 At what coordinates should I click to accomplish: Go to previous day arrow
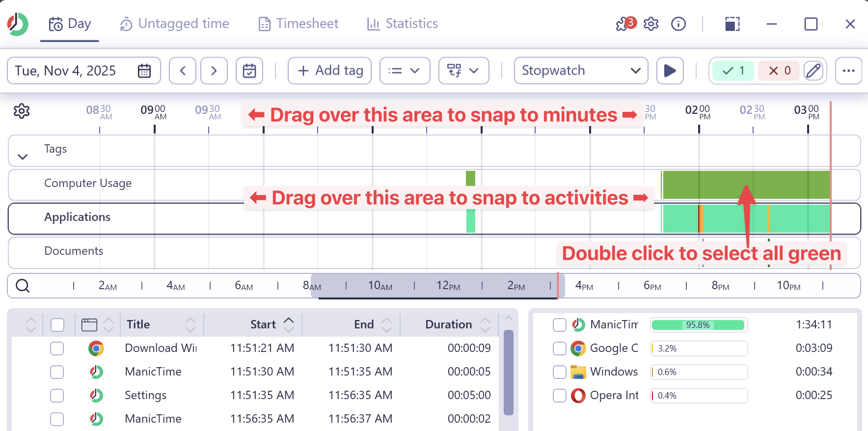183,71
